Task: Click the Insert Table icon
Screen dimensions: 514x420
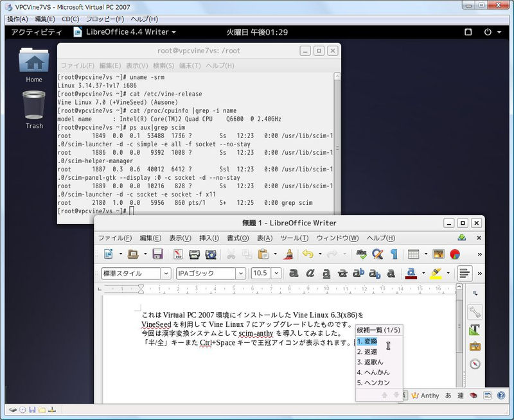Action: 413,254
